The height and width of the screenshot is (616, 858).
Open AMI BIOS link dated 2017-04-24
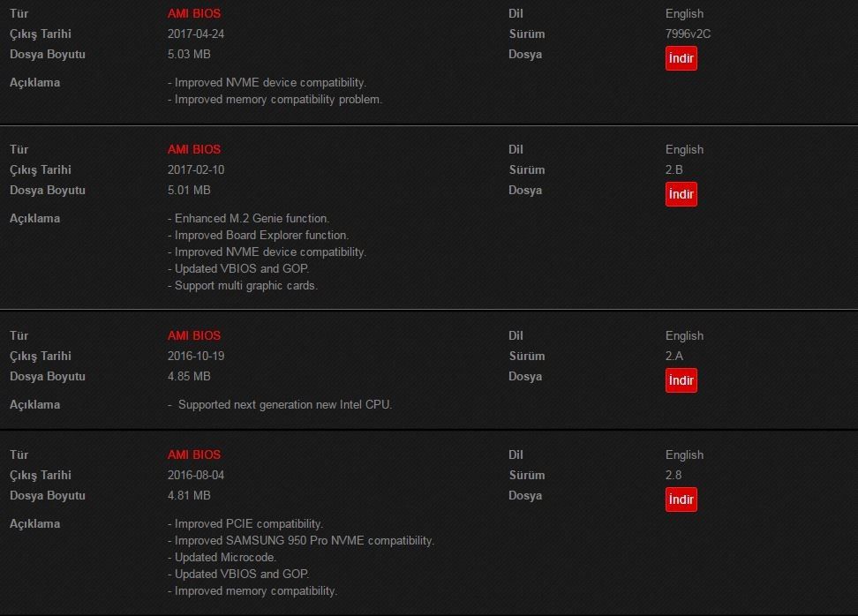(194, 13)
